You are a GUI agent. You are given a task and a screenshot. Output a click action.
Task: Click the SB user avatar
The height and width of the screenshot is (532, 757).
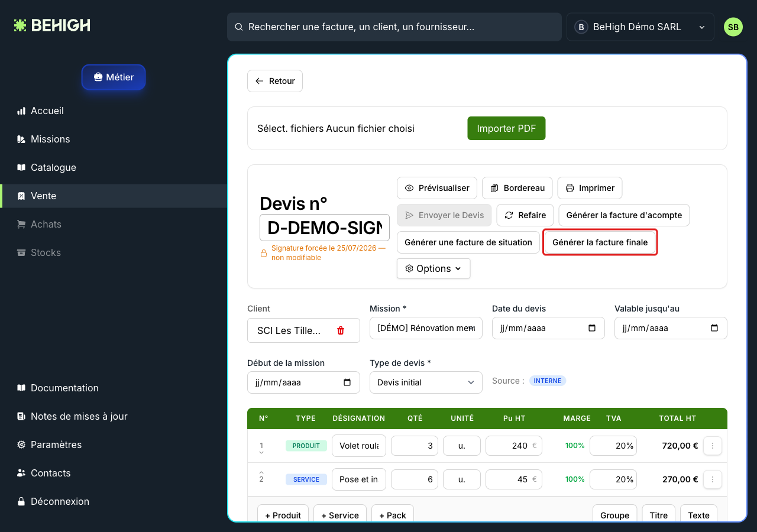coord(733,27)
